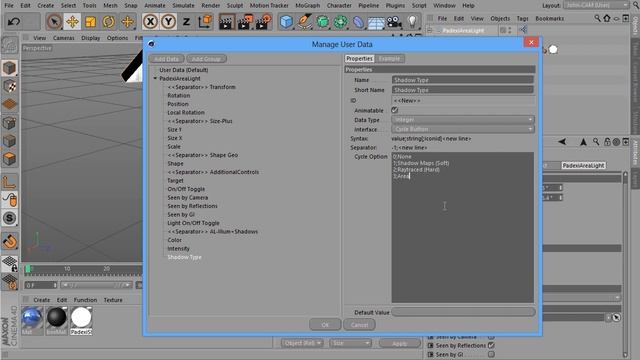Add a Cube primitive from toolbar

[286, 21]
